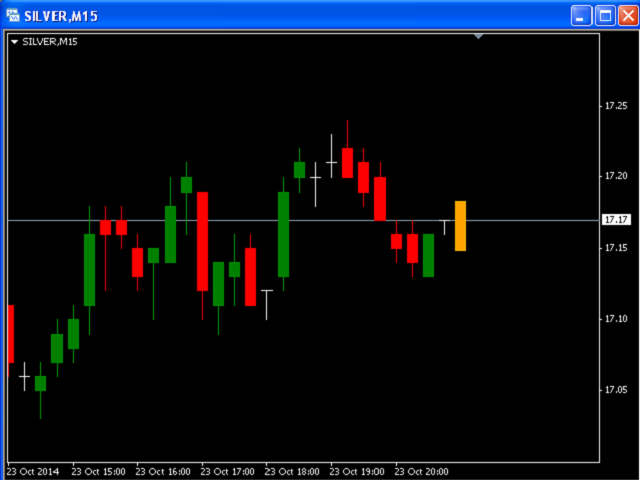The image size is (640, 480).
Task: Click the SILVER,M15 window title text
Action: 61,16
